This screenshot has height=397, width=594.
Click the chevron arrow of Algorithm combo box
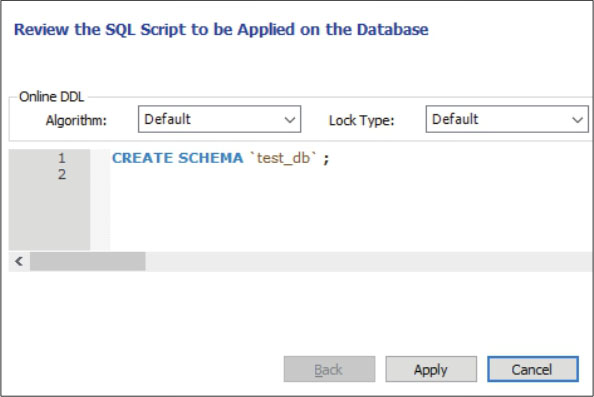(289, 120)
